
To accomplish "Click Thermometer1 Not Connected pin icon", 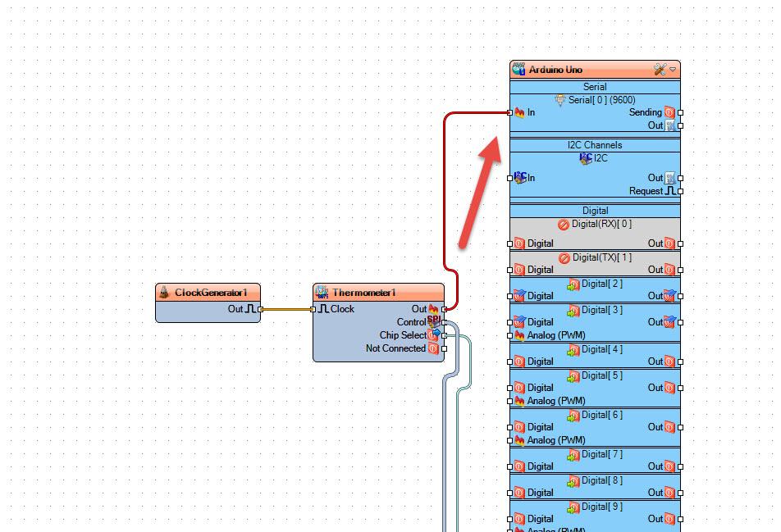I will [433, 348].
